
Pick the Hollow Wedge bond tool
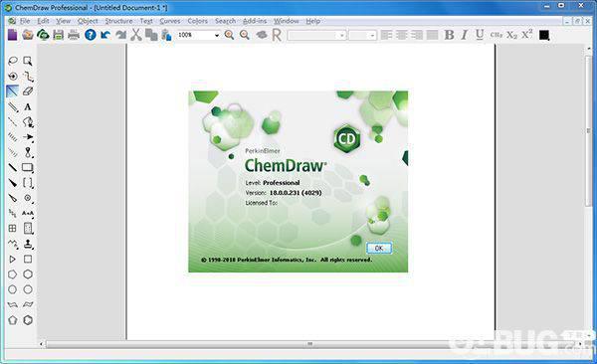coord(13,198)
